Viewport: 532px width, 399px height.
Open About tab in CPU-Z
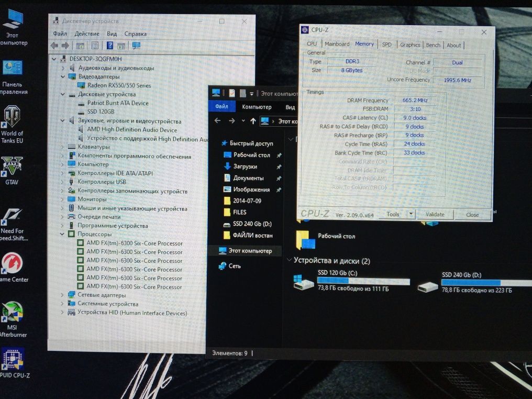tap(453, 46)
